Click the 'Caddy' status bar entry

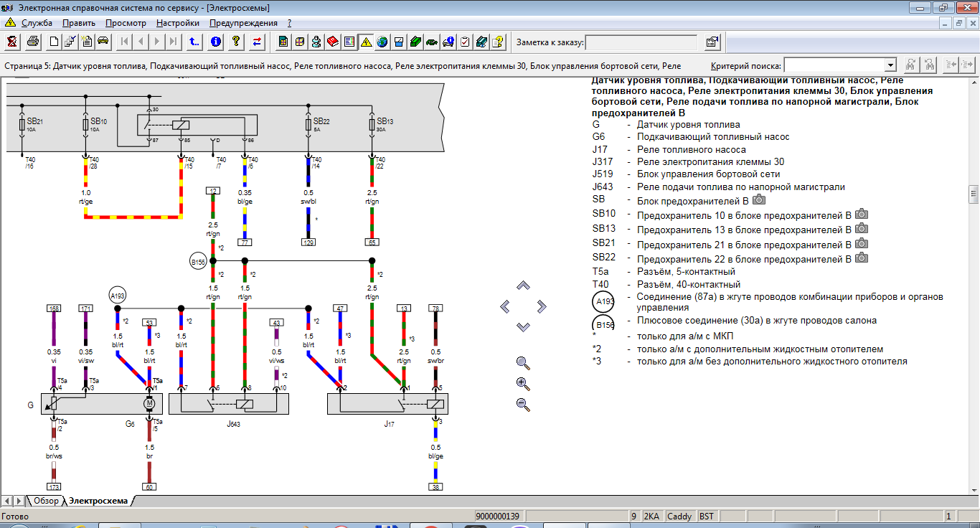679,517
